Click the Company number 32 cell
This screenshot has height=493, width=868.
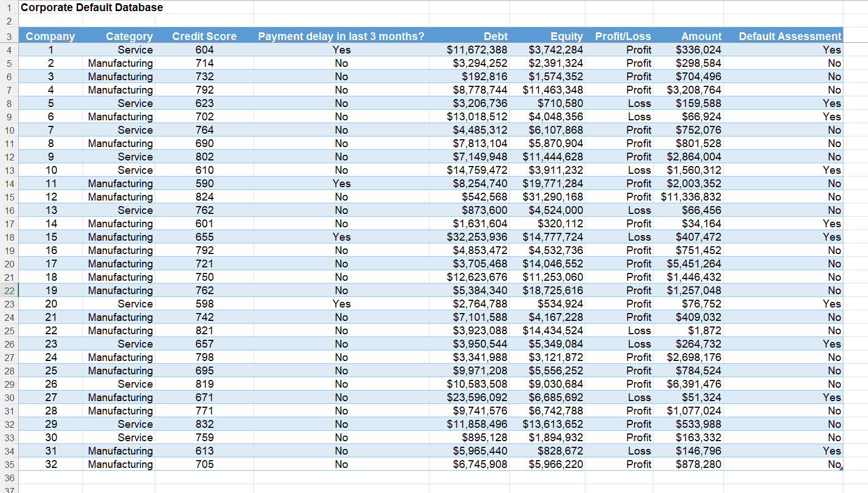(x=50, y=464)
